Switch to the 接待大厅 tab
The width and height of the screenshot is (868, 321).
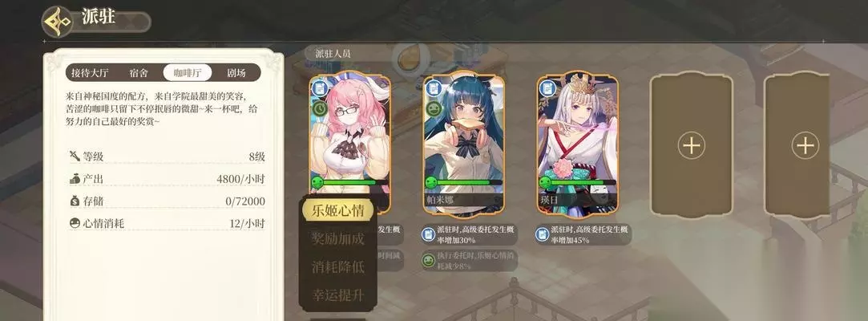pyautogui.click(x=90, y=73)
